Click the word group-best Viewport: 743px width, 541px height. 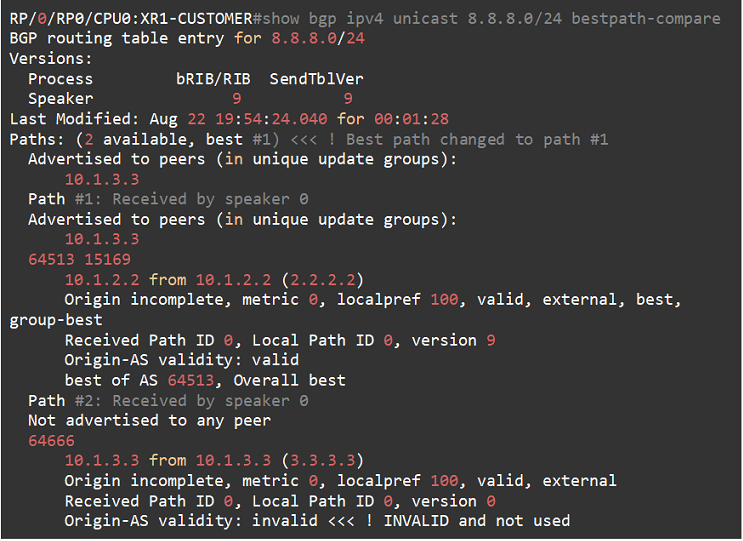tap(56, 320)
